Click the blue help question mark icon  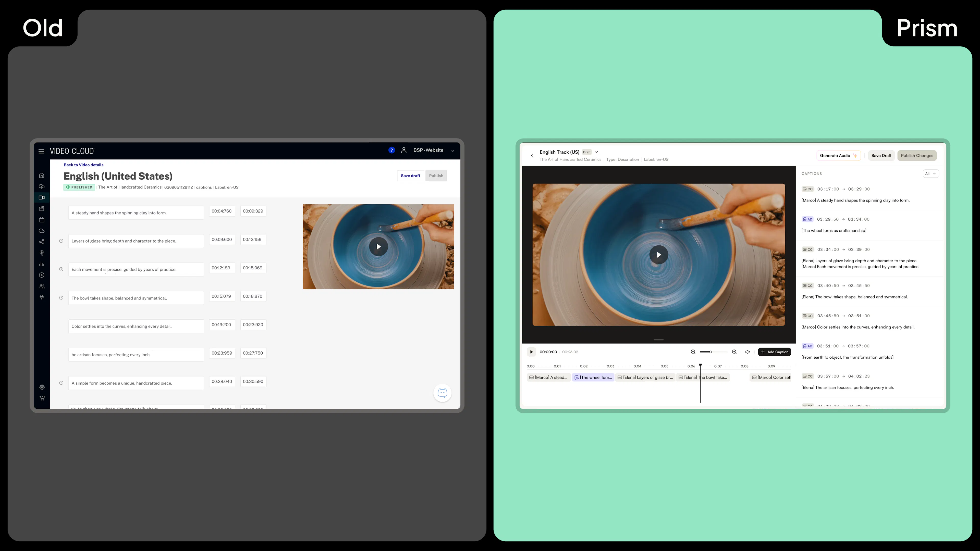click(x=391, y=150)
